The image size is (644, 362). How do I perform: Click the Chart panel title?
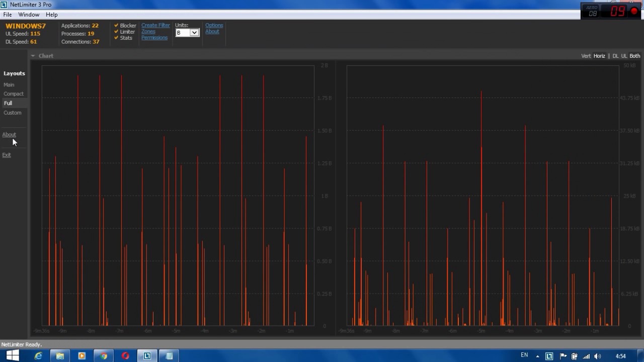coord(46,56)
